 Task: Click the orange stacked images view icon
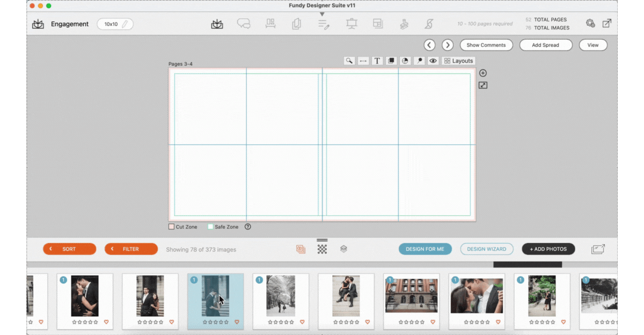point(301,249)
